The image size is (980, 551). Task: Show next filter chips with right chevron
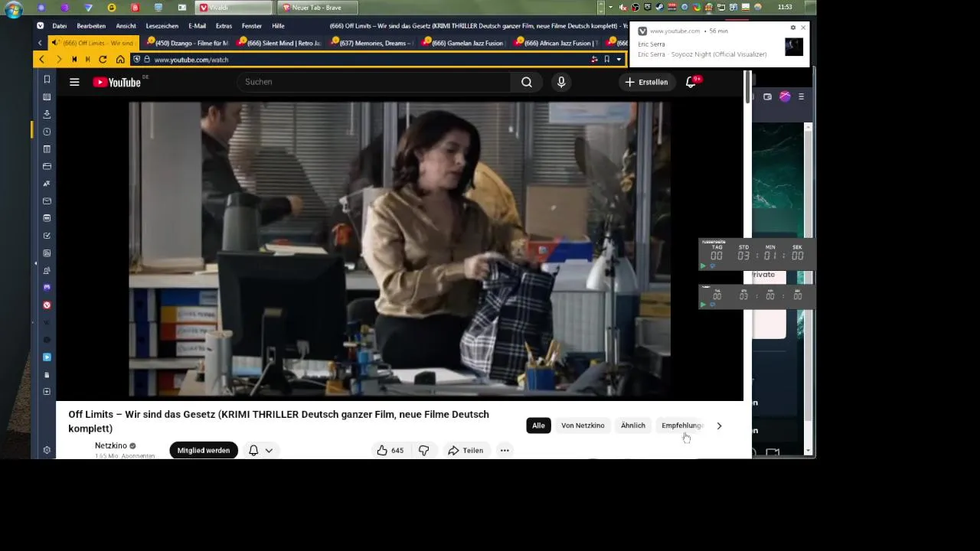point(719,425)
